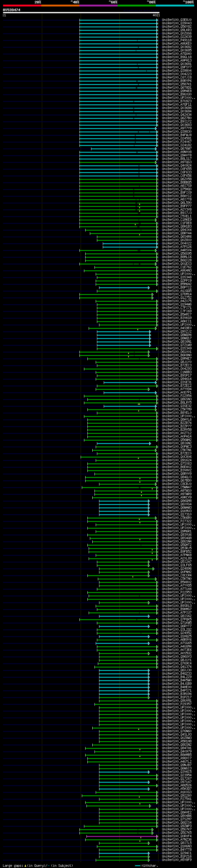Viewport: 197px width, 868px height.
Task: Open hit UniRef100_Q9AVT8
Action: pyautogui.click(x=177, y=155)
